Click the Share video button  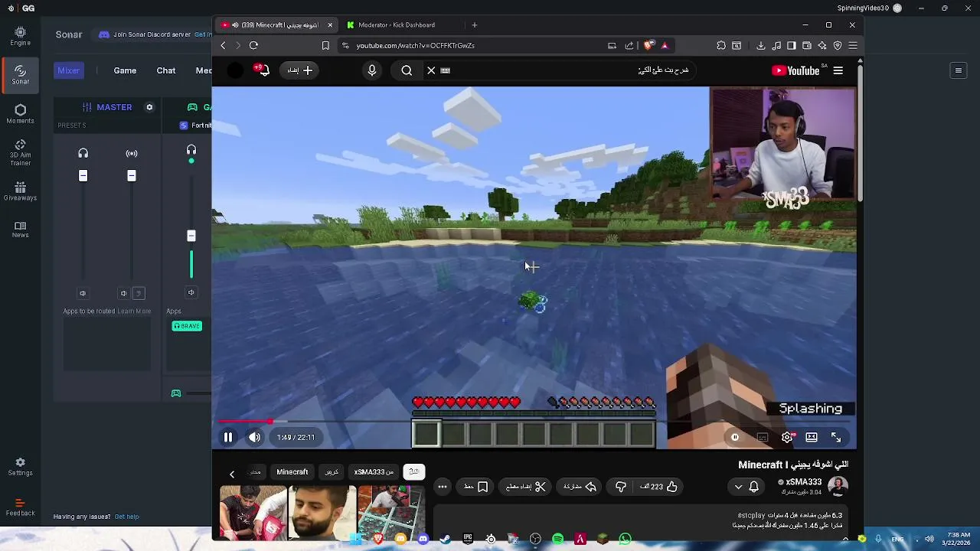pyautogui.click(x=579, y=487)
